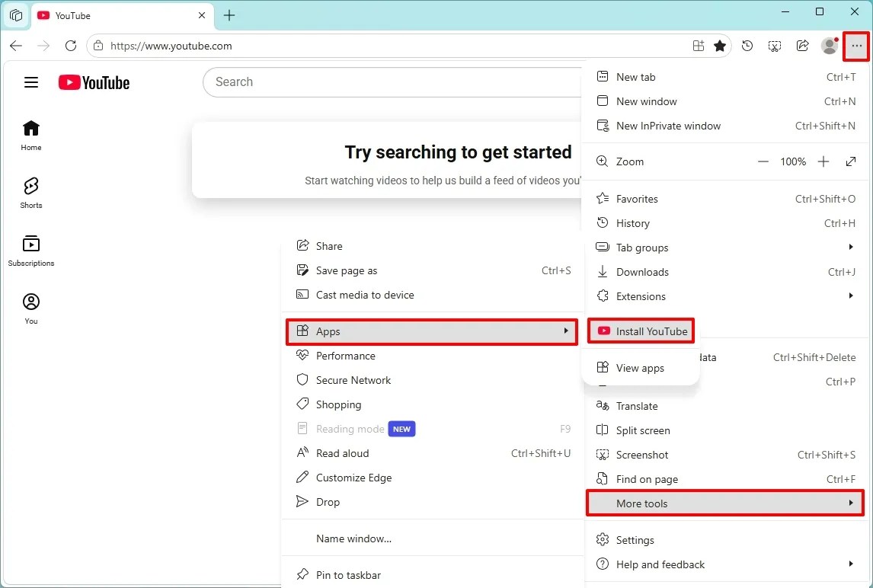The height and width of the screenshot is (588, 873).
Task: Open Subscriptions in the YouTube sidebar
Action: [31, 251]
